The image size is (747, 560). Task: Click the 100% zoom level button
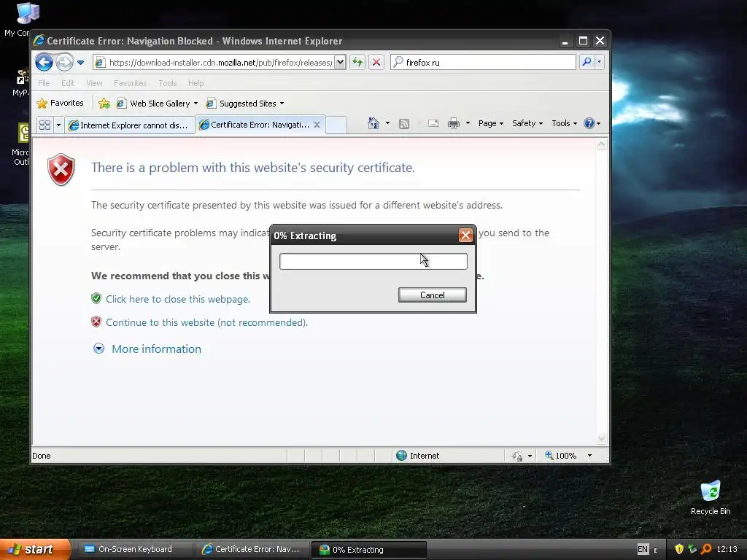561,456
